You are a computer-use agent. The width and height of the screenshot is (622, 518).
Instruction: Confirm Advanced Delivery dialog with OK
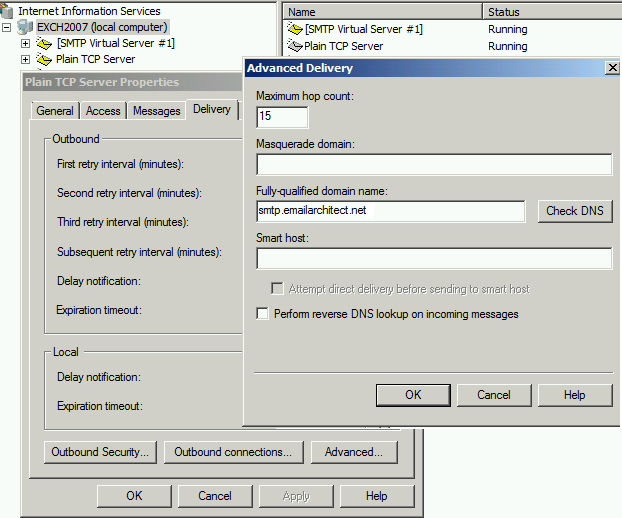tap(413, 395)
